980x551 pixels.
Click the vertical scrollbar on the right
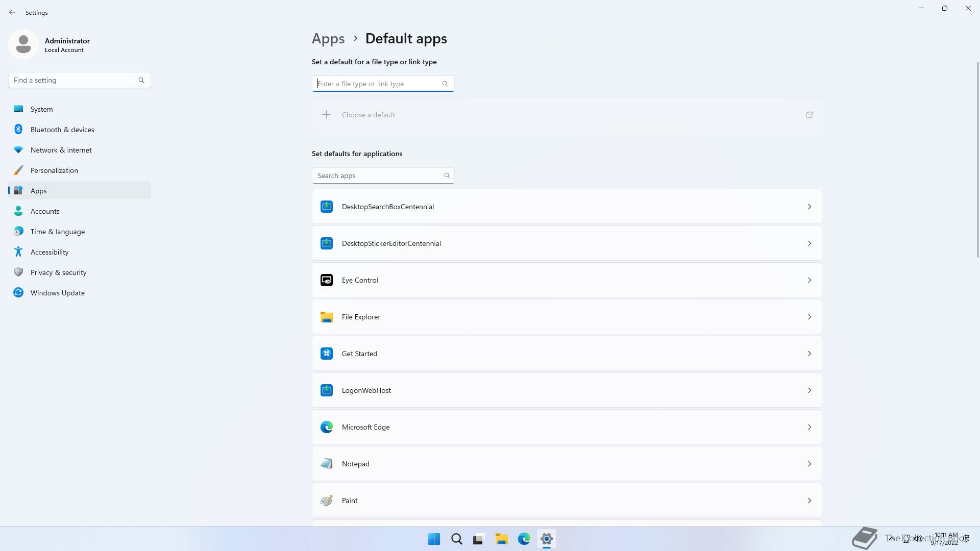(978, 159)
